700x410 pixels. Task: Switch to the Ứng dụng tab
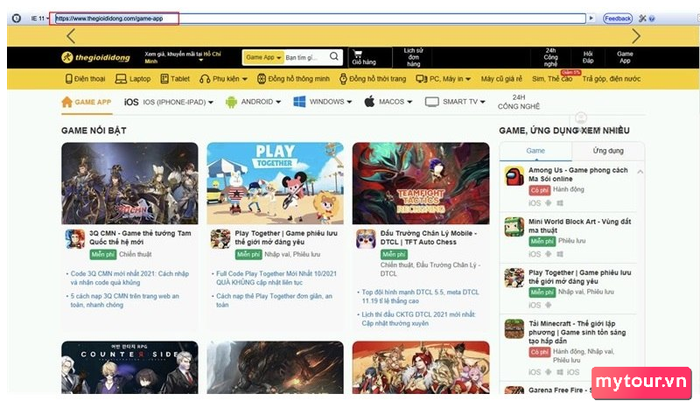click(608, 151)
